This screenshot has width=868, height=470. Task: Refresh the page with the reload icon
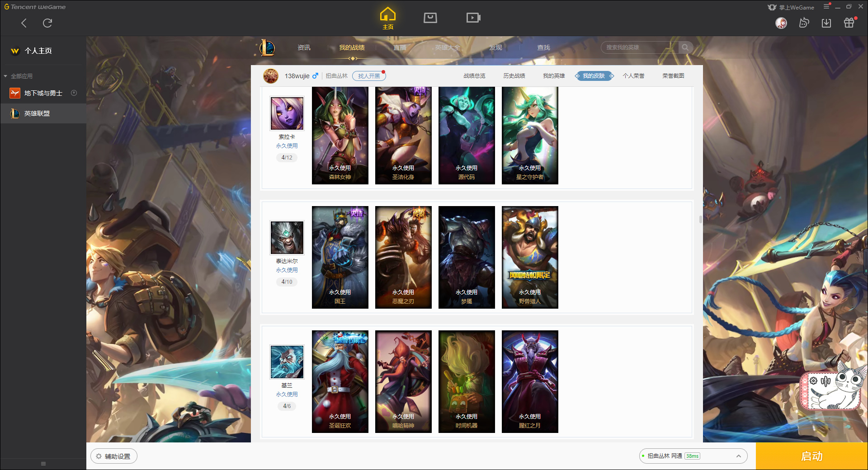tap(47, 23)
